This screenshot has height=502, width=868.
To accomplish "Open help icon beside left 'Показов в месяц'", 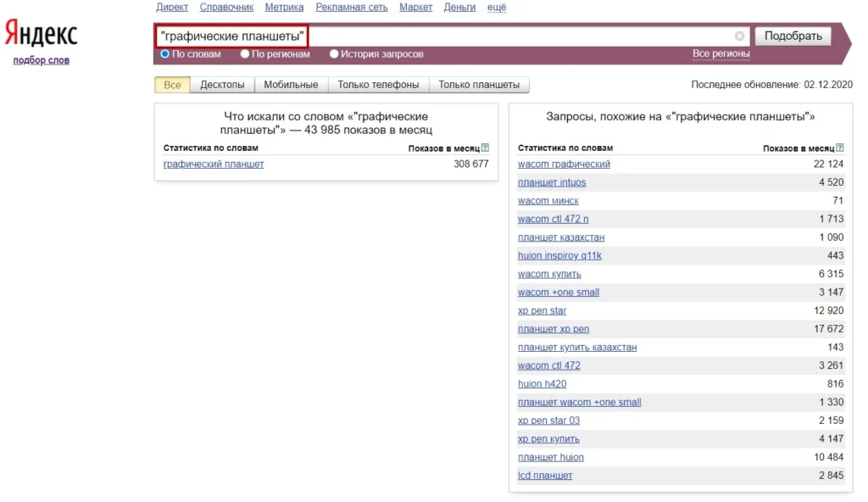I will click(485, 148).
